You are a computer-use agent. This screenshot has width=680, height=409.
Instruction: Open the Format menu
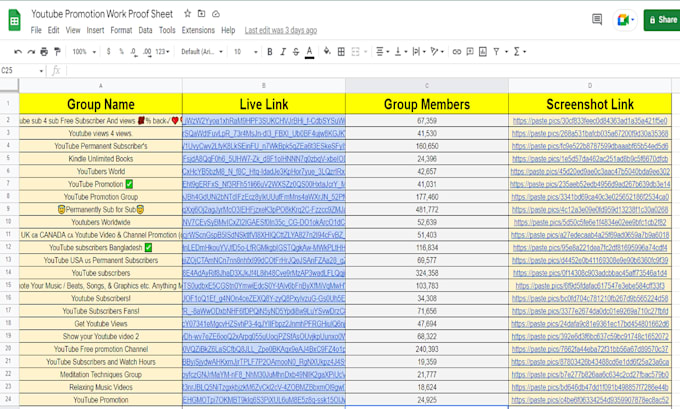pos(121,30)
